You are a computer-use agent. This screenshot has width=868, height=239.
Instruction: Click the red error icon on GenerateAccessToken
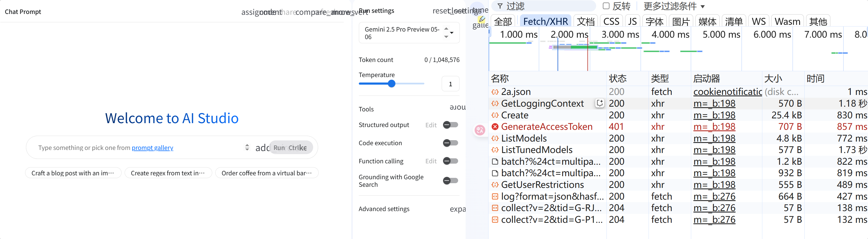pyautogui.click(x=495, y=126)
